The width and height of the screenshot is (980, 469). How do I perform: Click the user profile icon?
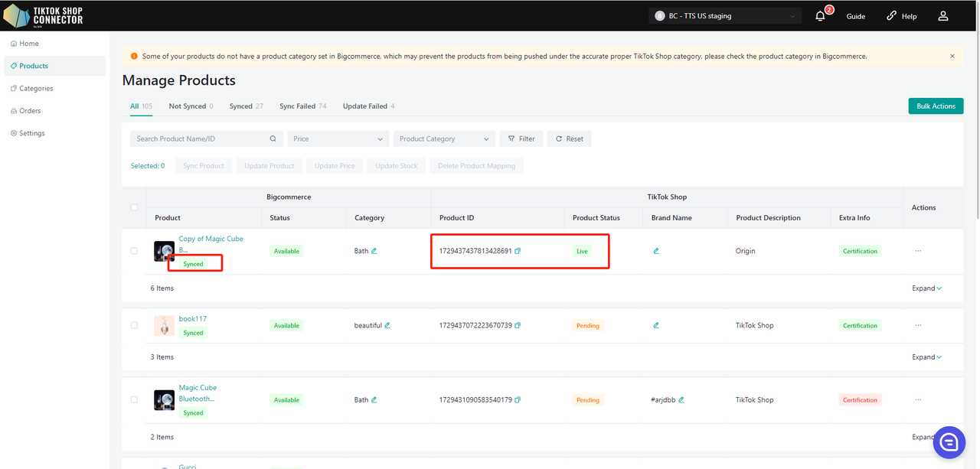(x=943, y=16)
